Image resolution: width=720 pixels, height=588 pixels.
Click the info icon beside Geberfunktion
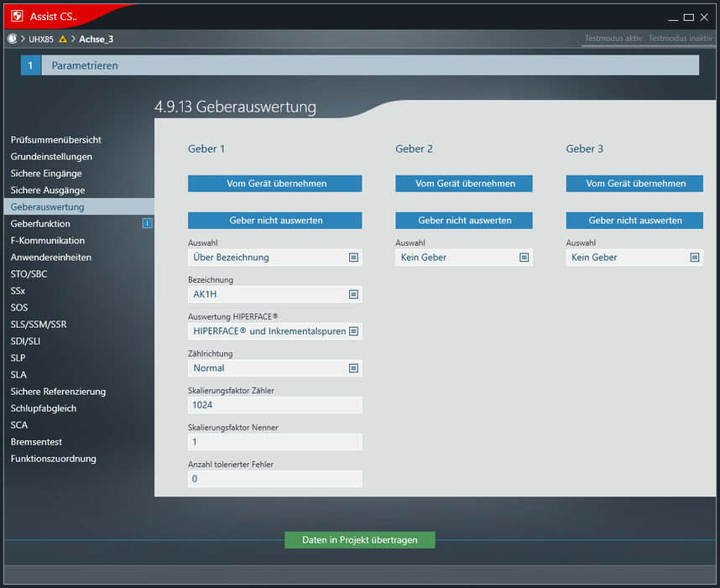148,224
